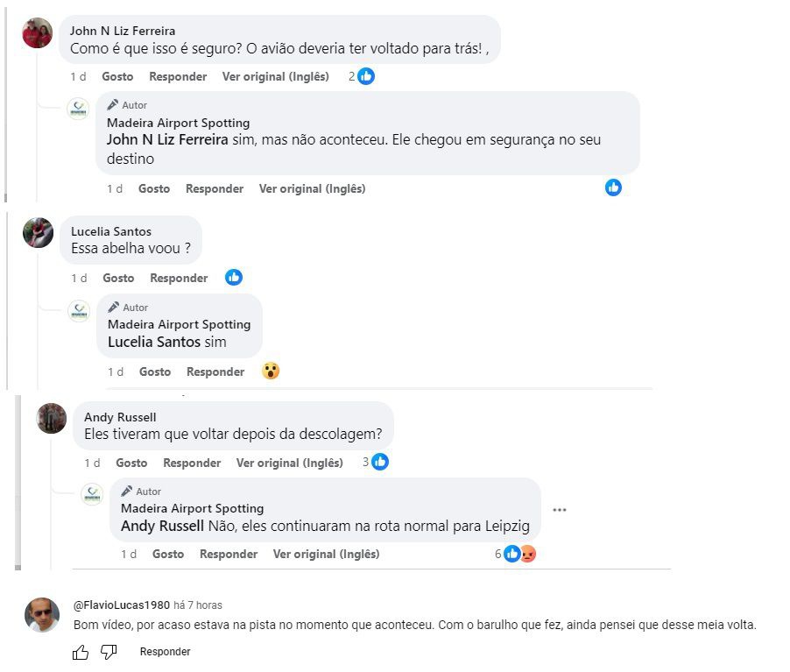Image resolution: width=790 pixels, height=672 pixels.
Task: Open the three-dots menu beside the Leipzig reply
Action: 560,510
